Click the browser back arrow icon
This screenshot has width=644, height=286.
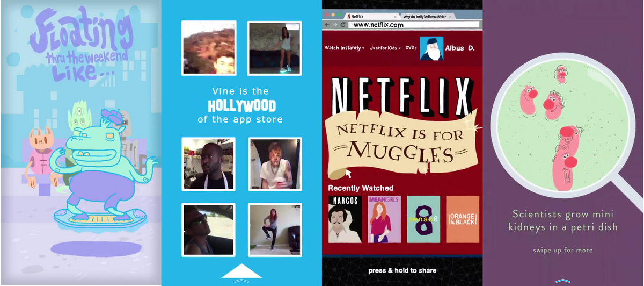[x=327, y=25]
